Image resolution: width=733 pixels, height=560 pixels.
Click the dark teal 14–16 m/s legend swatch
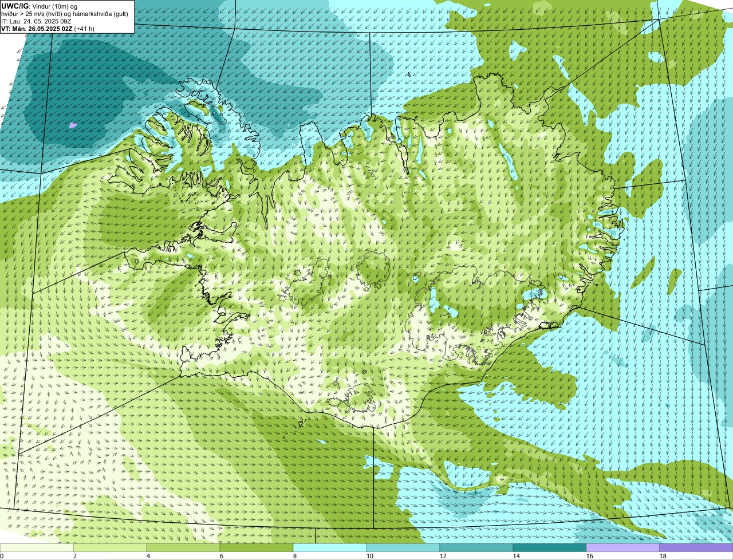550,547
